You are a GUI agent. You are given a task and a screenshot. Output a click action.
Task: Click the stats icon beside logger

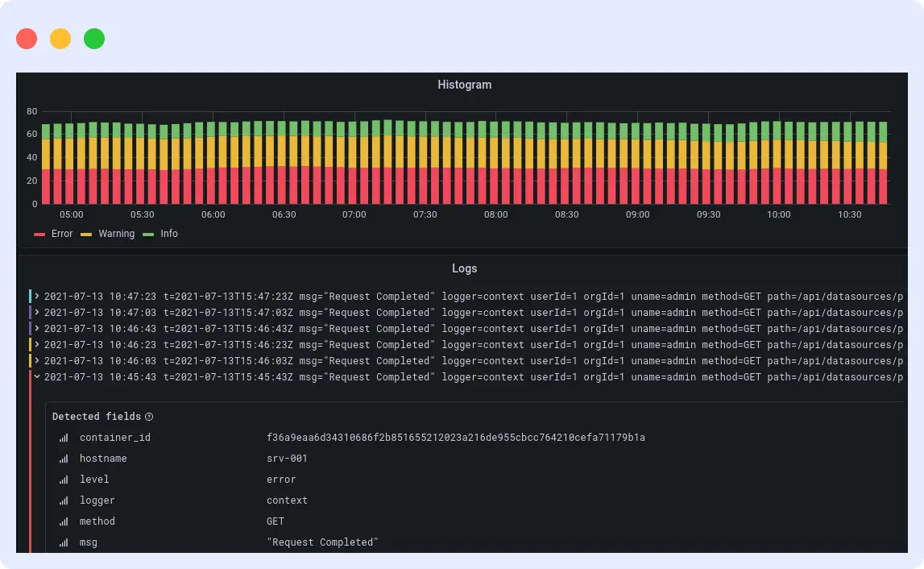click(x=64, y=500)
